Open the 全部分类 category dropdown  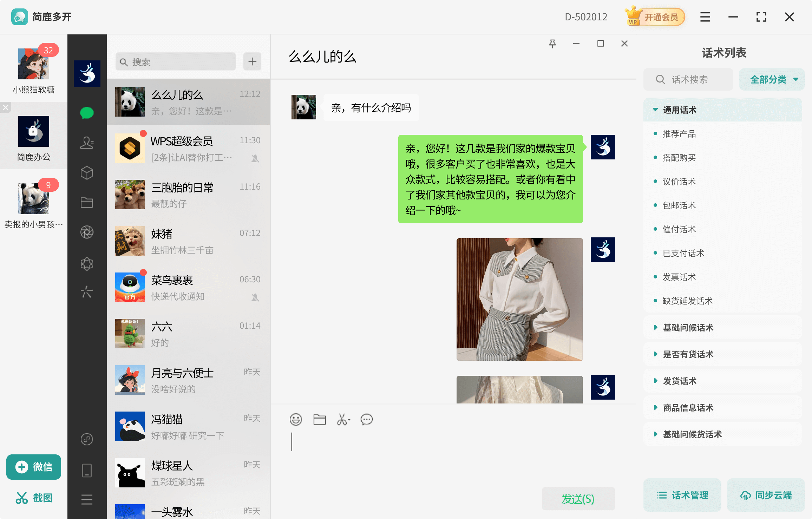pyautogui.click(x=772, y=79)
